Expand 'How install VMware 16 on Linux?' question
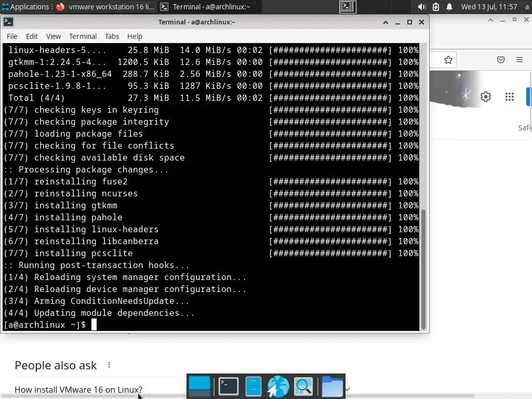This screenshot has height=399, width=532. click(x=78, y=390)
